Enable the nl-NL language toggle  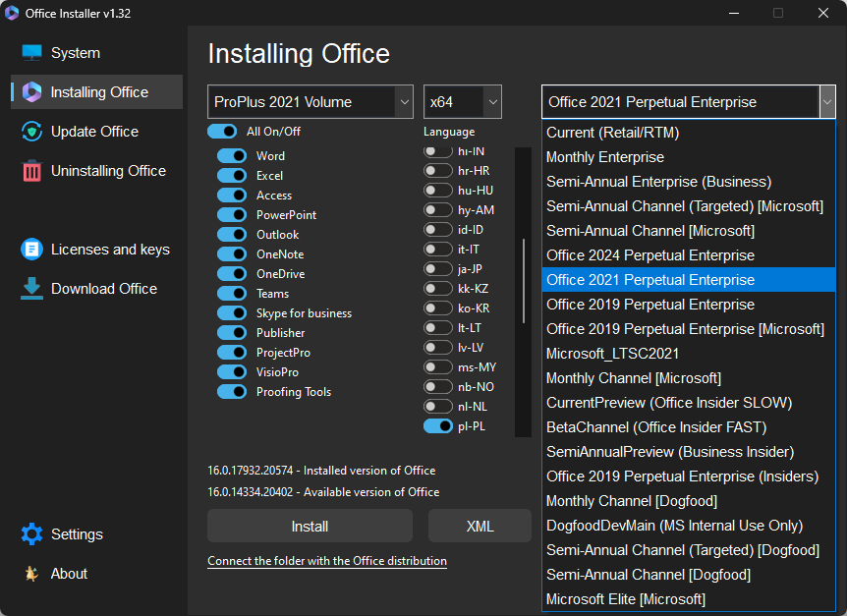[437, 407]
